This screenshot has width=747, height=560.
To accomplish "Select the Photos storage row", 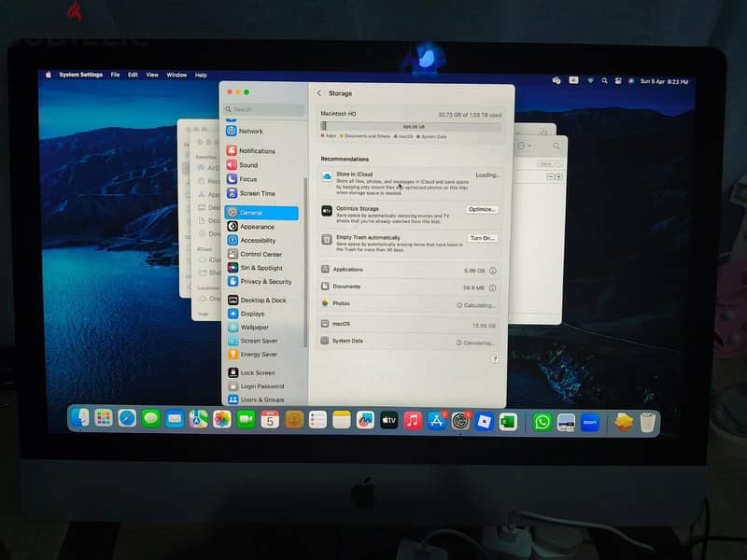I will (x=409, y=304).
